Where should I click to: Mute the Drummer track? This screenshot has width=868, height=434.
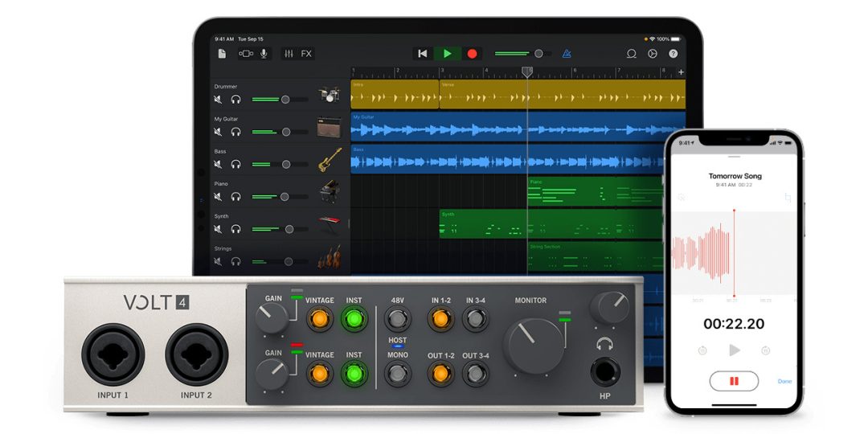tap(218, 100)
